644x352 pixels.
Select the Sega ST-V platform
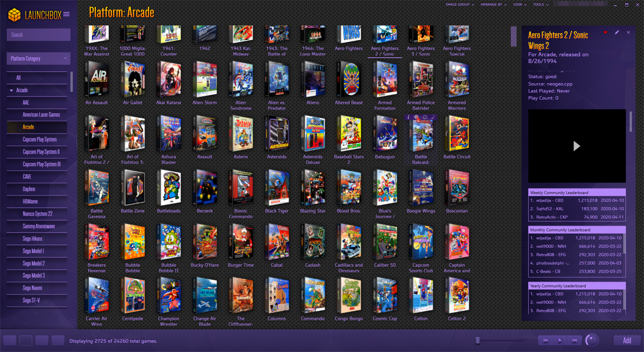pyautogui.click(x=37, y=300)
